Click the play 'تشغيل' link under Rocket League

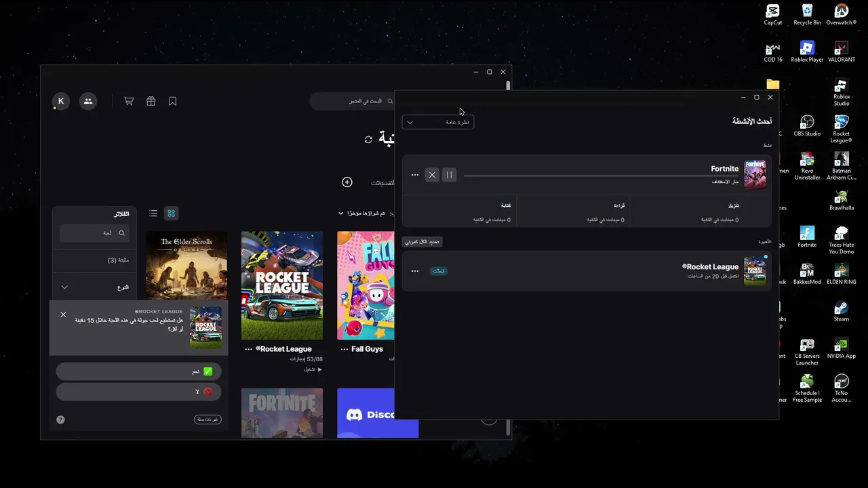pos(313,369)
